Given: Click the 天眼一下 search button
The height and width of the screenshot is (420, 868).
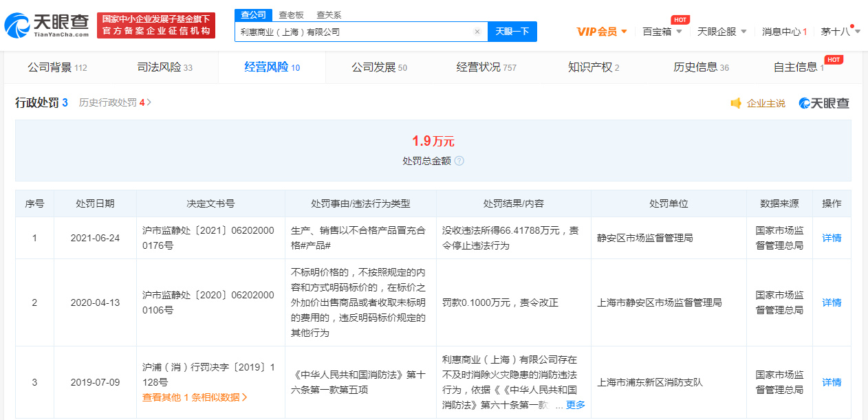Looking at the screenshot, I should [x=512, y=32].
